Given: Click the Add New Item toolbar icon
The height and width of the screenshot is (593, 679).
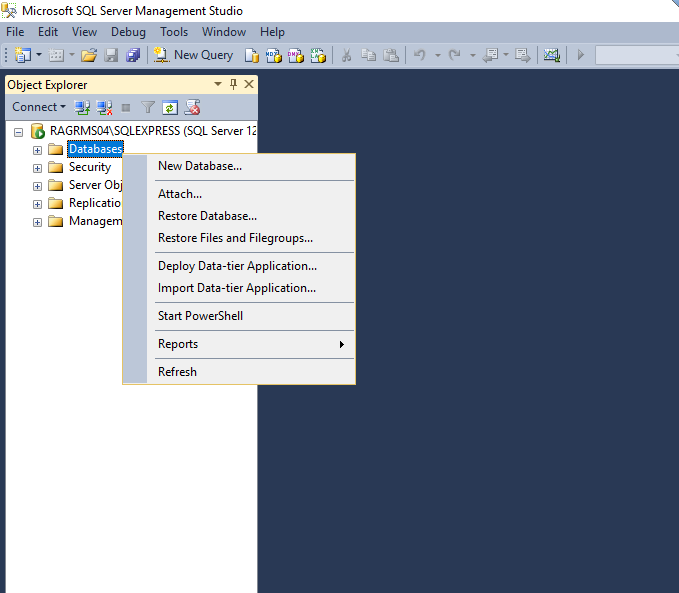Looking at the screenshot, I should [56, 55].
